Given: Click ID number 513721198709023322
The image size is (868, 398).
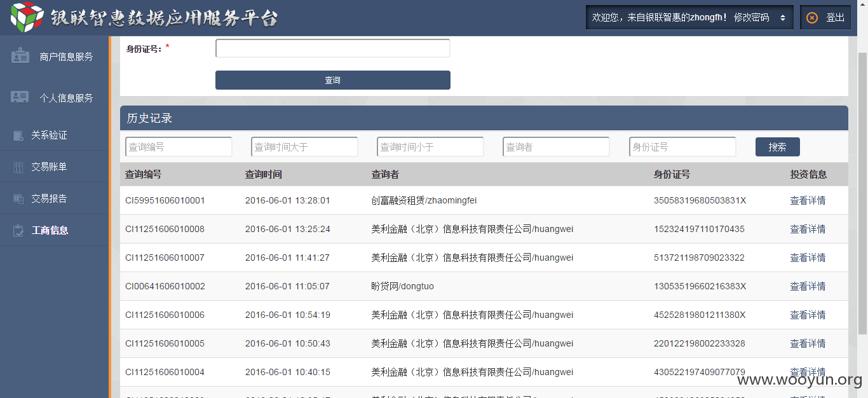Looking at the screenshot, I should (x=699, y=257).
